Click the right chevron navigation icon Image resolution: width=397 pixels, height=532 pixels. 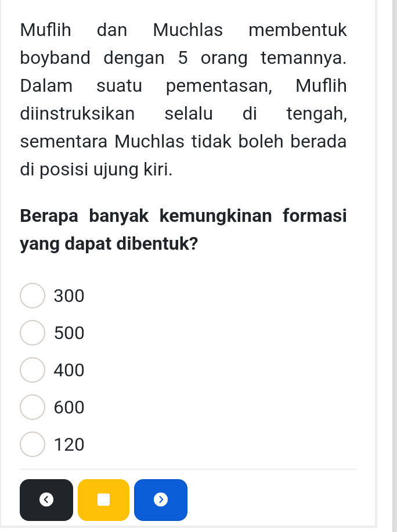pyautogui.click(x=161, y=500)
